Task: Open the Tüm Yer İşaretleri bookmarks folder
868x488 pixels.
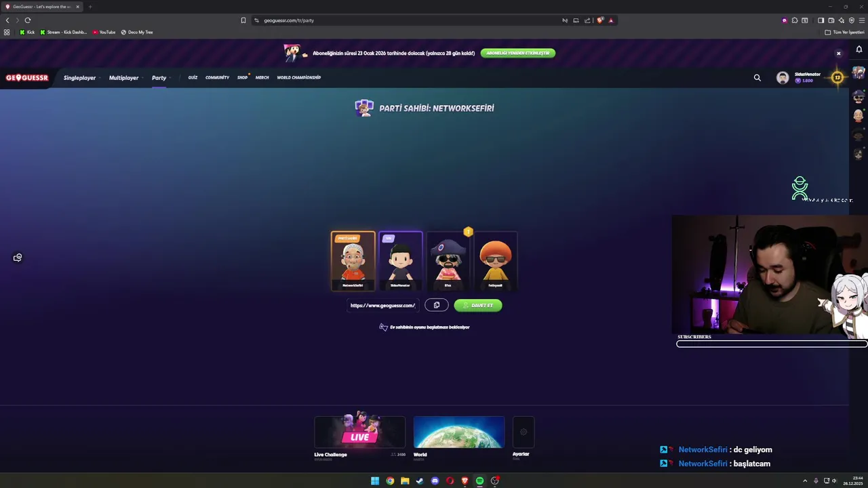Action: coord(844,32)
